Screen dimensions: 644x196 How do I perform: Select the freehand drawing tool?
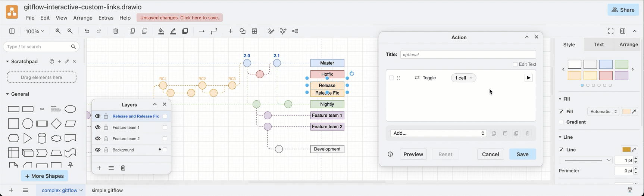click(x=271, y=31)
